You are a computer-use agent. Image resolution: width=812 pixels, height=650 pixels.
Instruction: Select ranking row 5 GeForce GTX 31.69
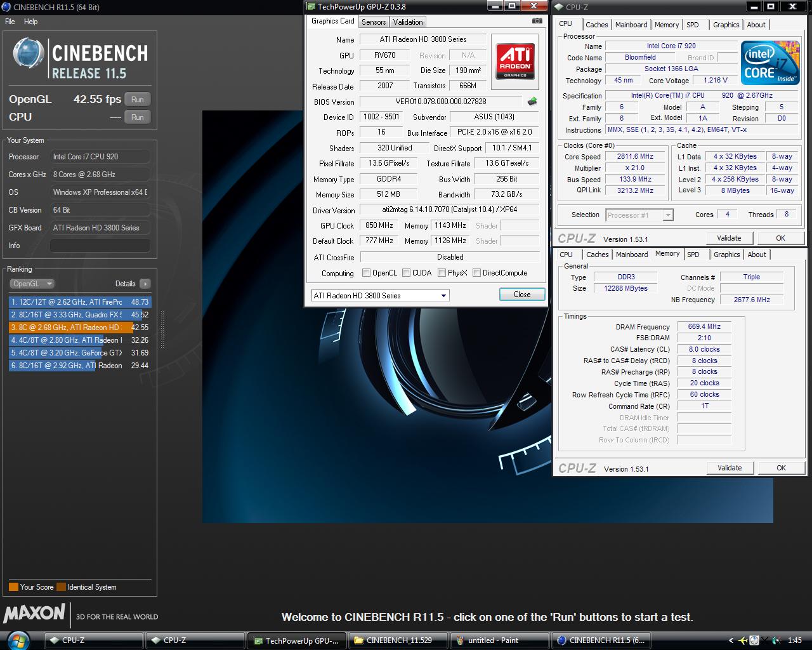pyautogui.click(x=80, y=353)
